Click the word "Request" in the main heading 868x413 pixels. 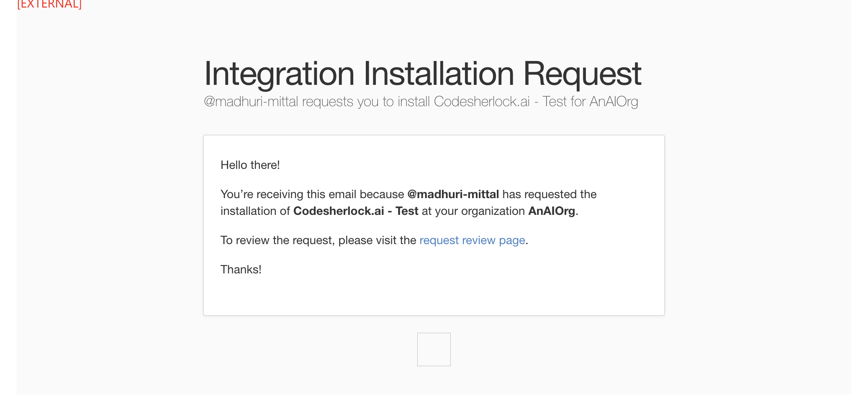tap(582, 74)
